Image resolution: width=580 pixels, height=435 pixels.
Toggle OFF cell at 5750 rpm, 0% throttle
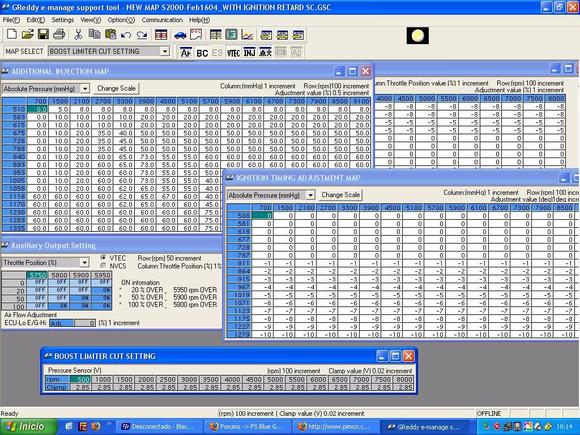(x=37, y=282)
